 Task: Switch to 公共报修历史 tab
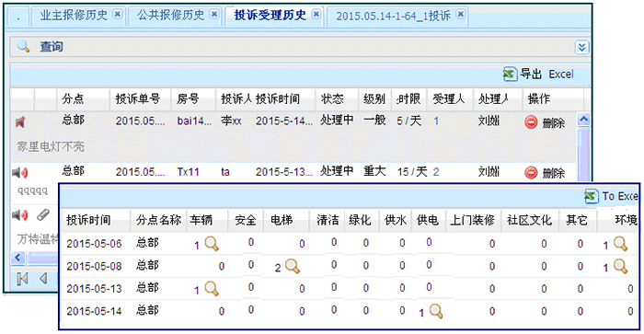[x=170, y=16]
